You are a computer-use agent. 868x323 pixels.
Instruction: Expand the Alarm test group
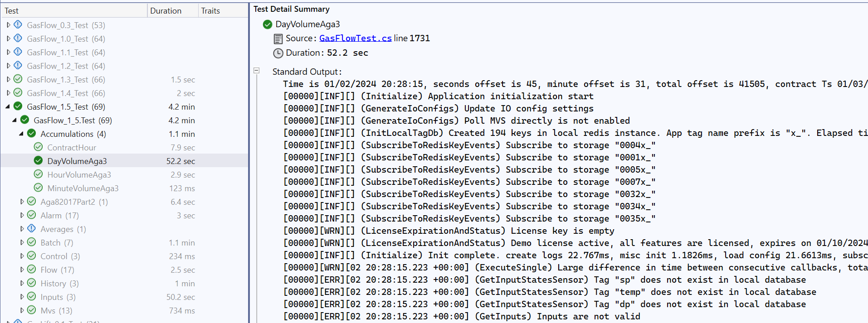point(22,215)
